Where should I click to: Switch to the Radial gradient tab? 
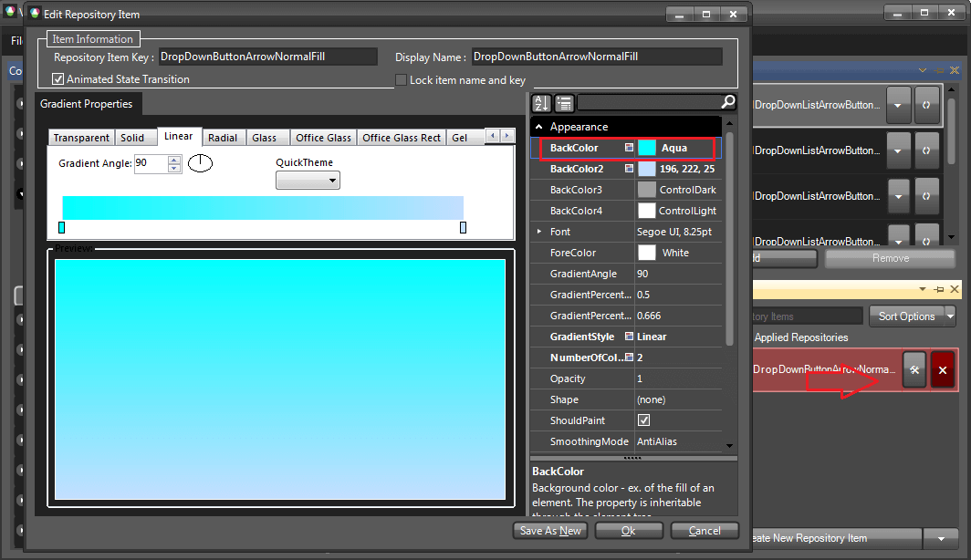(224, 137)
